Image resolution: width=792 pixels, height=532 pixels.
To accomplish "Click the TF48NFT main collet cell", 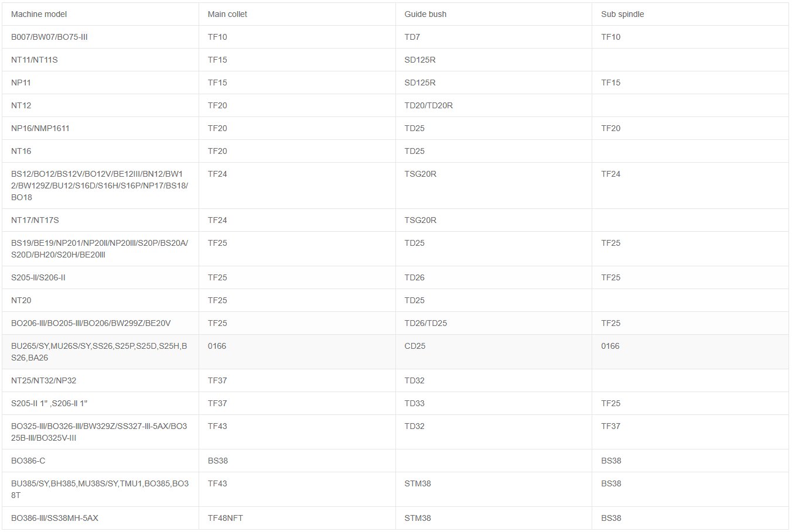I will [297, 518].
